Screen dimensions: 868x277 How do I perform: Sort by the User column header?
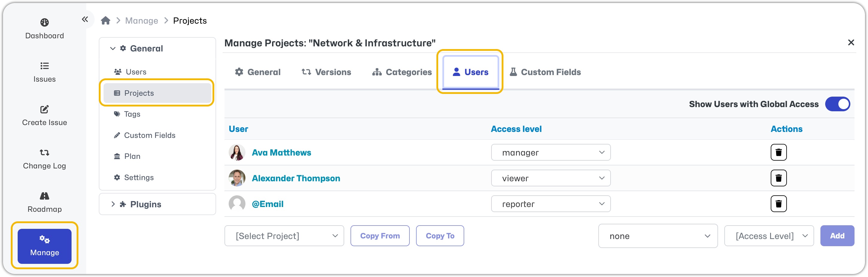(238, 129)
